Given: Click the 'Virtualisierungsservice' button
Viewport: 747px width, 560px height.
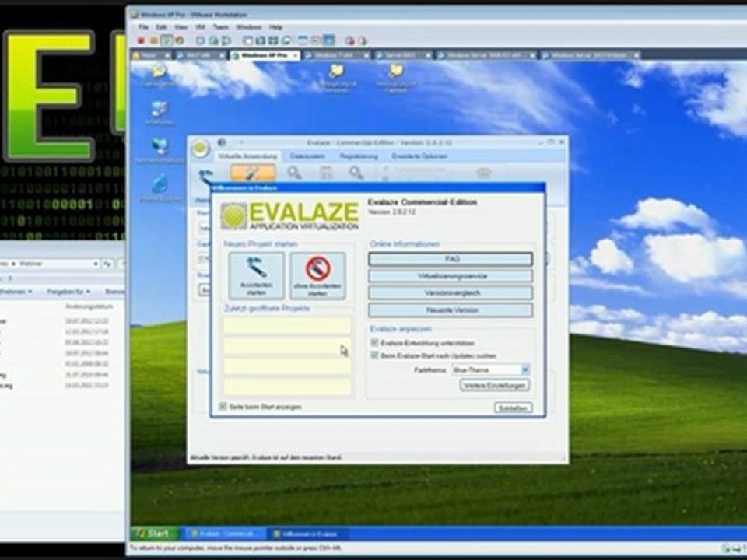Looking at the screenshot, I should coord(451,276).
